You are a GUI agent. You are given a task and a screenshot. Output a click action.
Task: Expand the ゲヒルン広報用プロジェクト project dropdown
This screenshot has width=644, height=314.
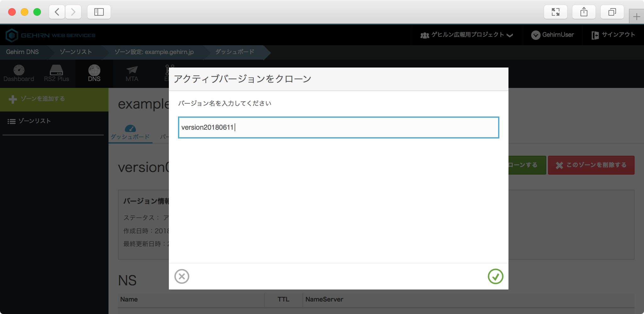pyautogui.click(x=467, y=35)
